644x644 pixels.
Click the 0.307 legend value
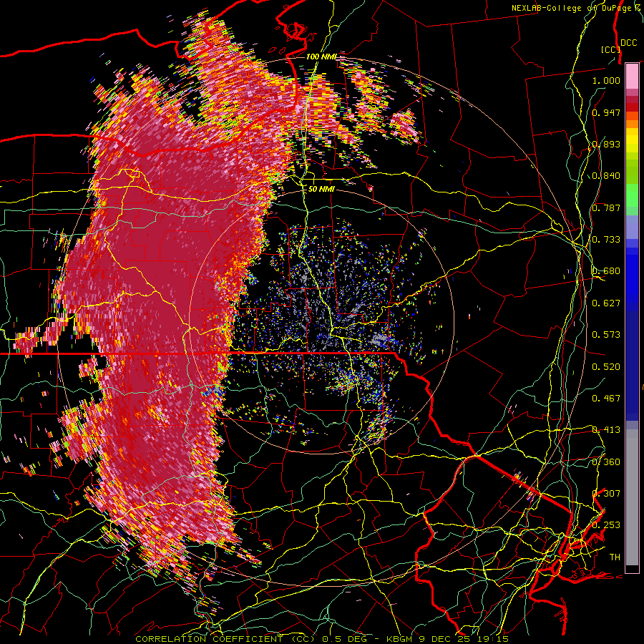(606, 494)
